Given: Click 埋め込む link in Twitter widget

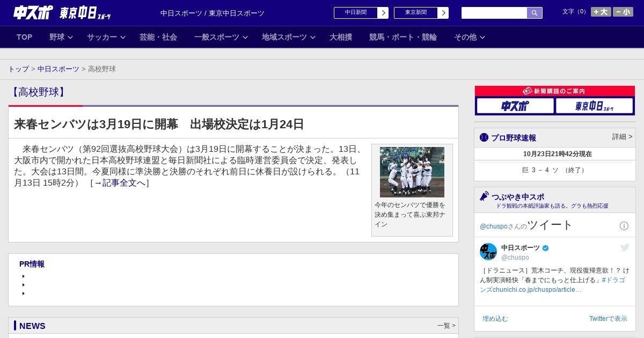Looking at the screenshot, I should (x=495, y=319).
